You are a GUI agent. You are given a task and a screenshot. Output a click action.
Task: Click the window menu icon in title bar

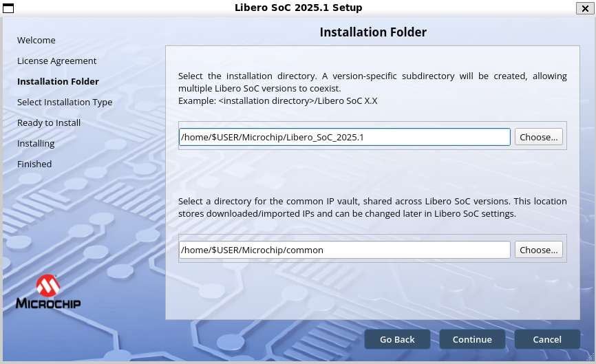pyautogui.click(x=8, y=8)
